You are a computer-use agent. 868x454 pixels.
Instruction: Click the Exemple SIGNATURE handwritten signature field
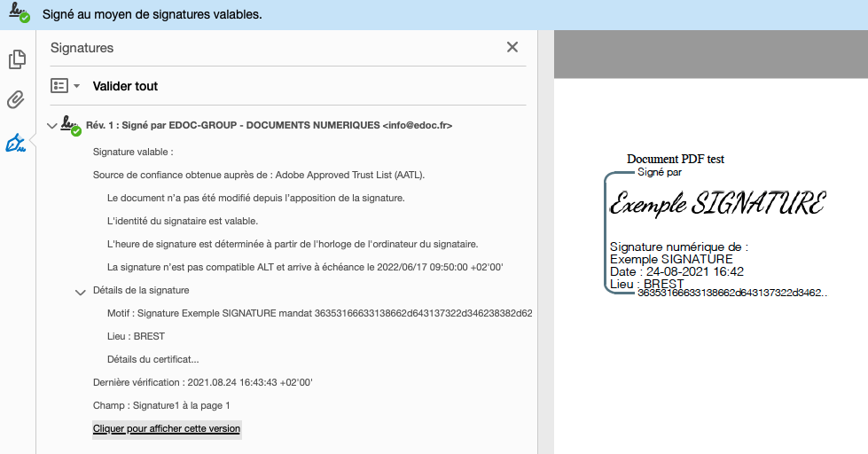click(x=717, y=203)
